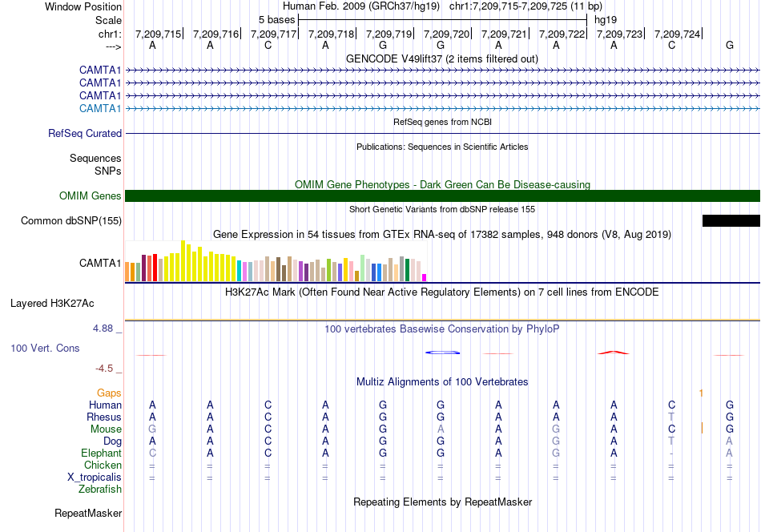
Task: Click the 7,209,724 position label
Action: pyautogui.click(x=678, y=34)
